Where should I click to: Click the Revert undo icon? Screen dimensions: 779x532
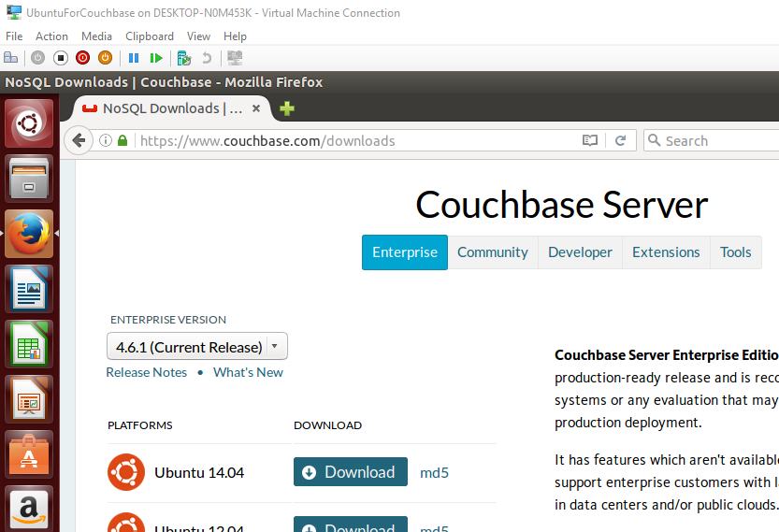207,58
